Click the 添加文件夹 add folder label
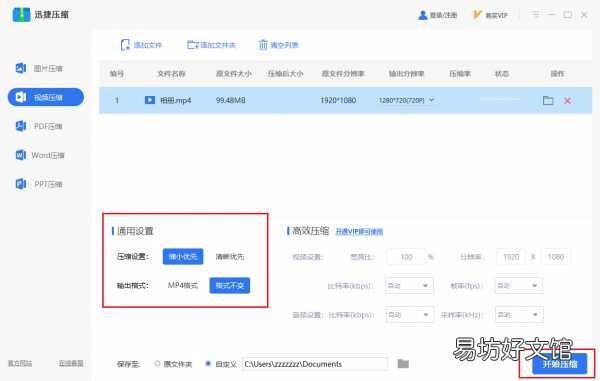This screenshot has width=600, height=381. (218, 45)
